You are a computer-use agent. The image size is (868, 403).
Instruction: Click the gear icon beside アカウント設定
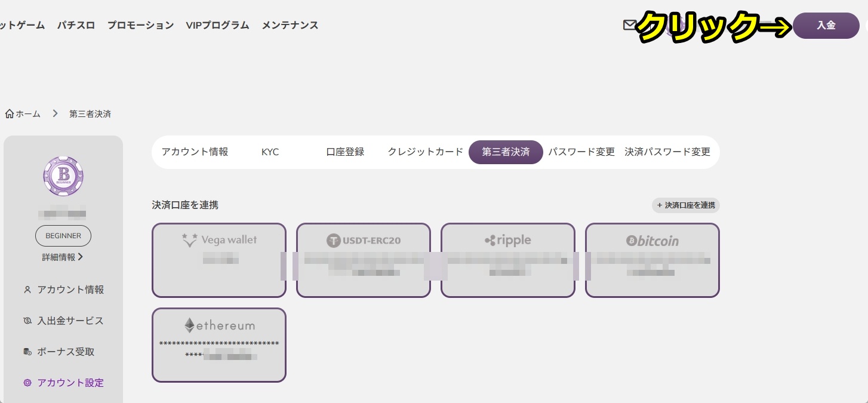click(x=27, y=383)
